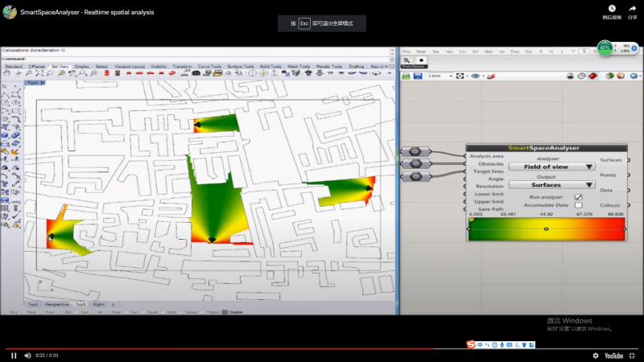Pause the YouTube video
The image size is (644, 362).
point(14,356)
